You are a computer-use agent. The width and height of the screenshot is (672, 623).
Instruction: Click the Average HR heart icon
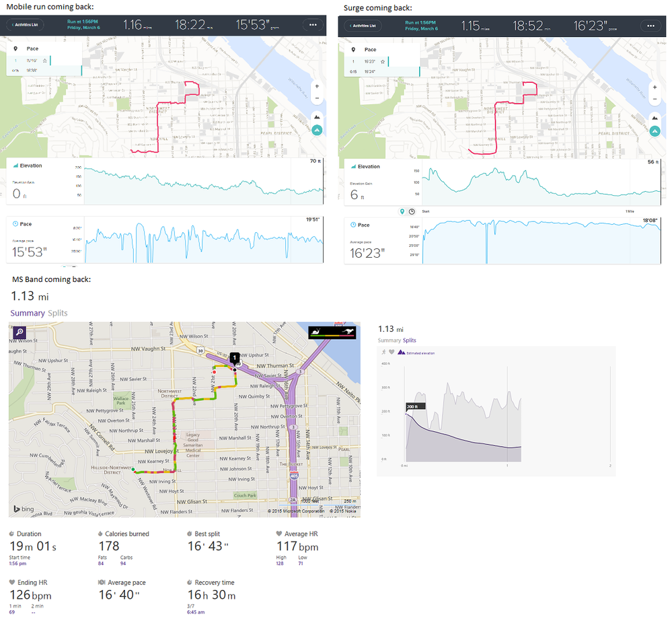tap(279, 534)
